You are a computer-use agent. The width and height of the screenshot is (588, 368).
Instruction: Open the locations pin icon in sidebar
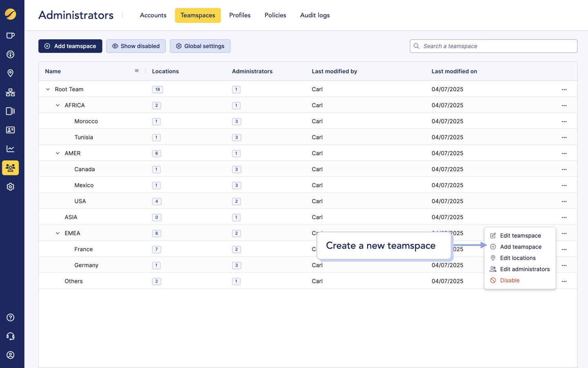point(11,73)
